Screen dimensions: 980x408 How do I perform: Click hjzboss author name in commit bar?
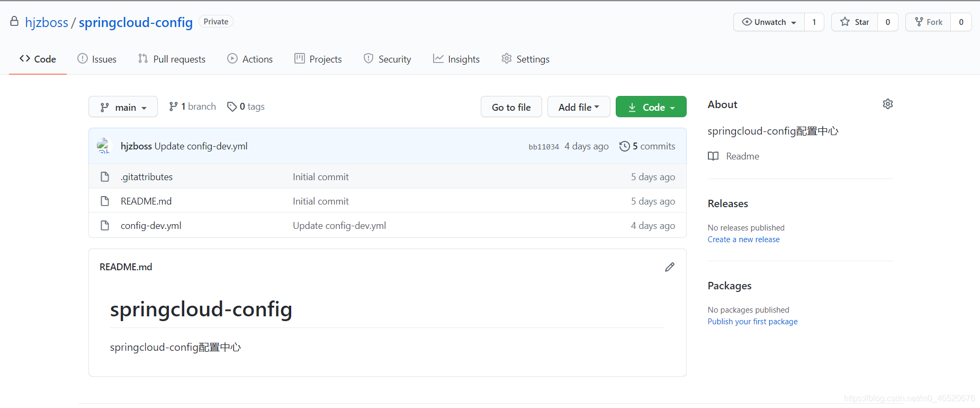[136, 146]
